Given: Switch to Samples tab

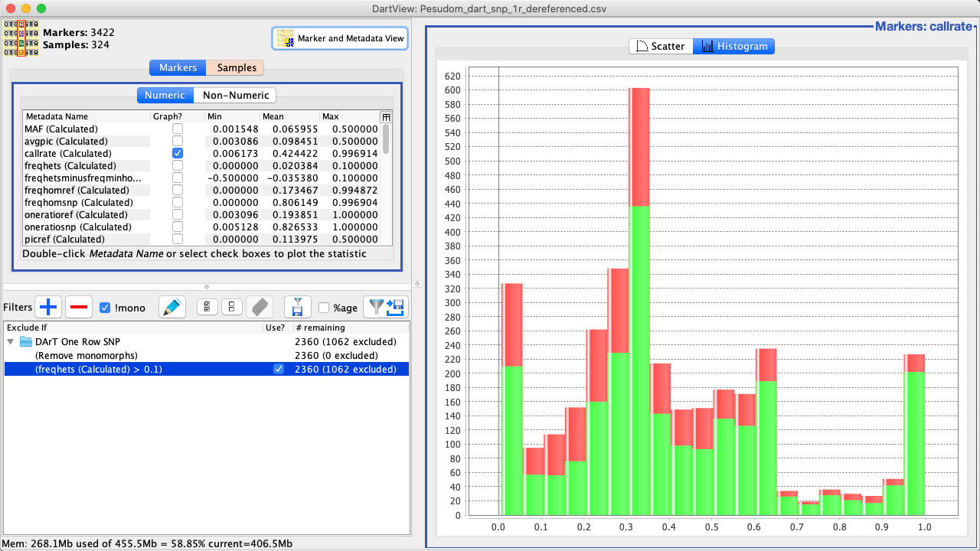Looking at the screenshot, I should pyautogui.click(x=237, y=67).
